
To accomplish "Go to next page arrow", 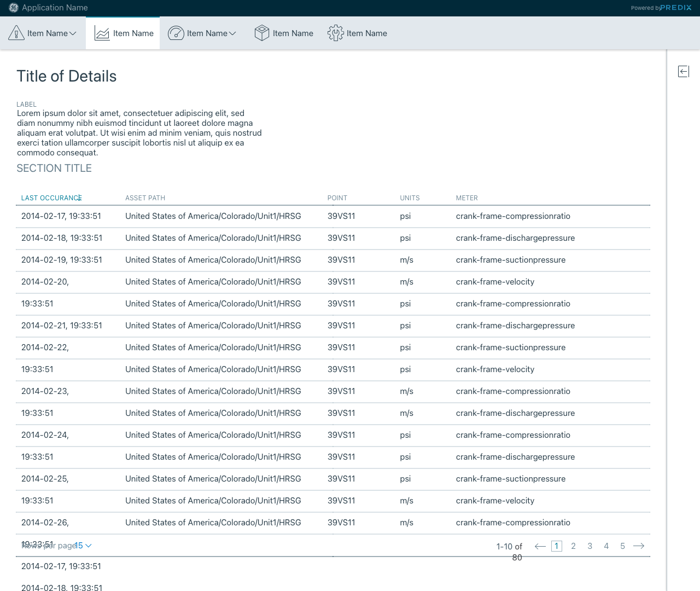I will [x=639, y=546].
